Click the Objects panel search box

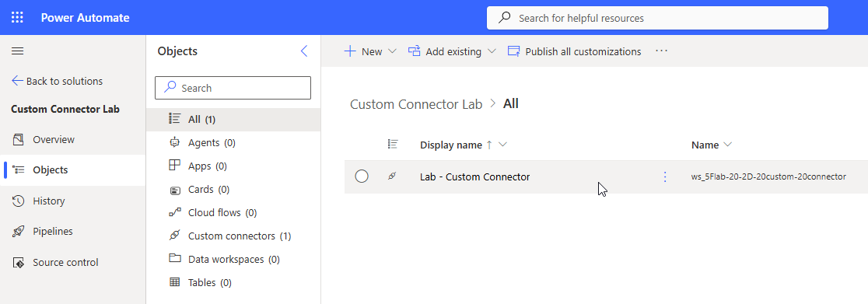233,88
